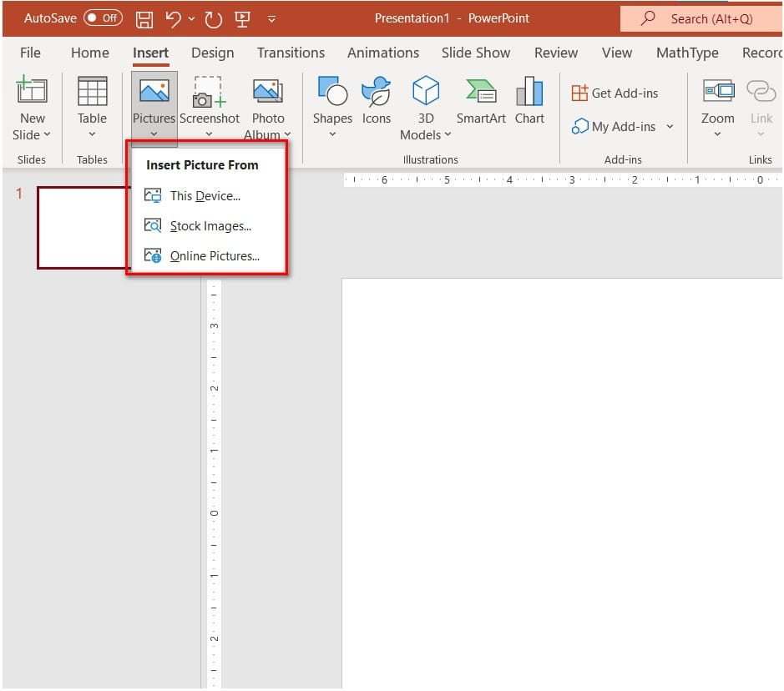Click the Save icon in title bar
This screenshot has height=691, width=784.
(x=144, y=18)
